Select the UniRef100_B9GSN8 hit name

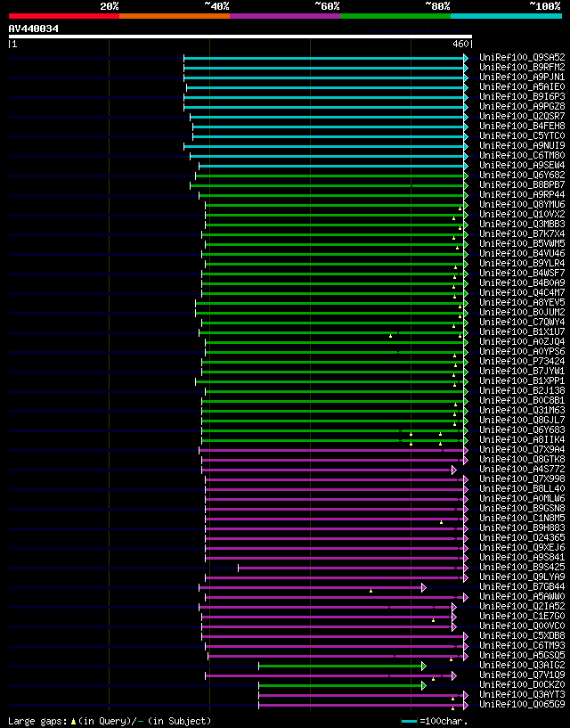522,508
